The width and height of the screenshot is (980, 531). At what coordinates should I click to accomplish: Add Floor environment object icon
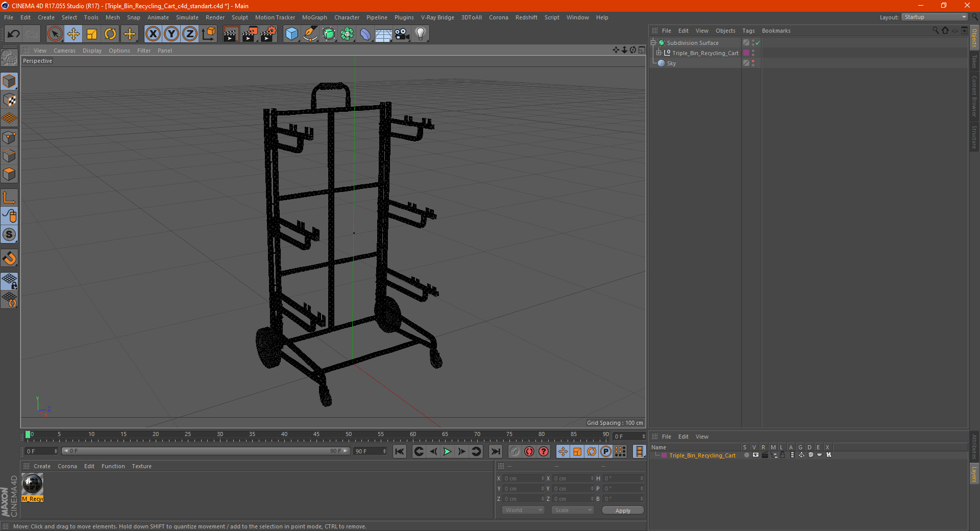(384, 34)
